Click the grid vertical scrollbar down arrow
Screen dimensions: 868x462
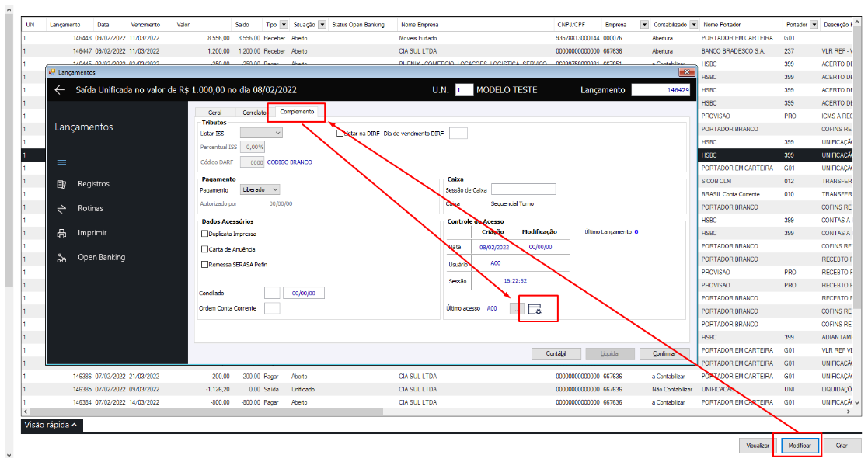pos(857,403)
